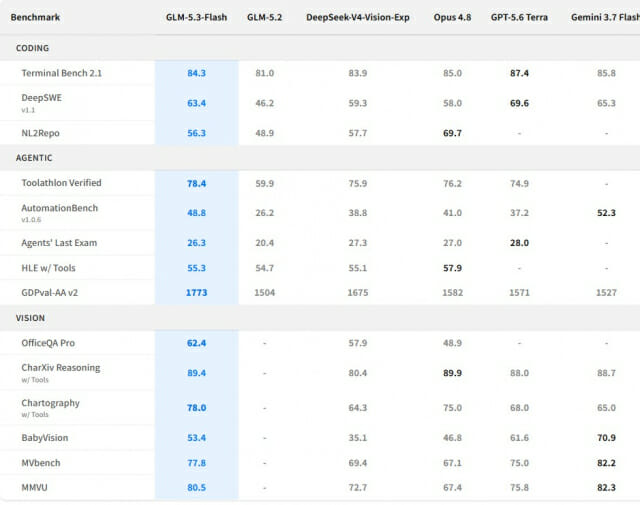Select the Terminal Bench 2.1 row label
The width and height of the screenshot is (640, 505).
click(x=62, y=73)
